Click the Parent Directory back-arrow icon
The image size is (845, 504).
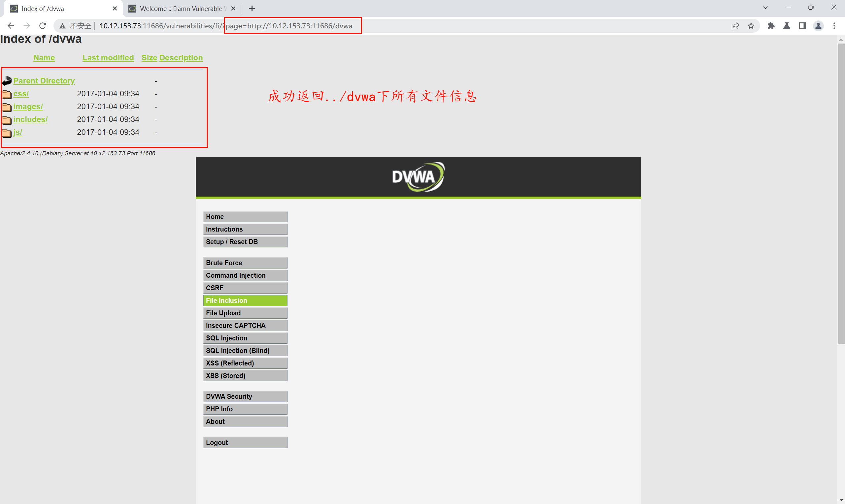pos(7,81)
